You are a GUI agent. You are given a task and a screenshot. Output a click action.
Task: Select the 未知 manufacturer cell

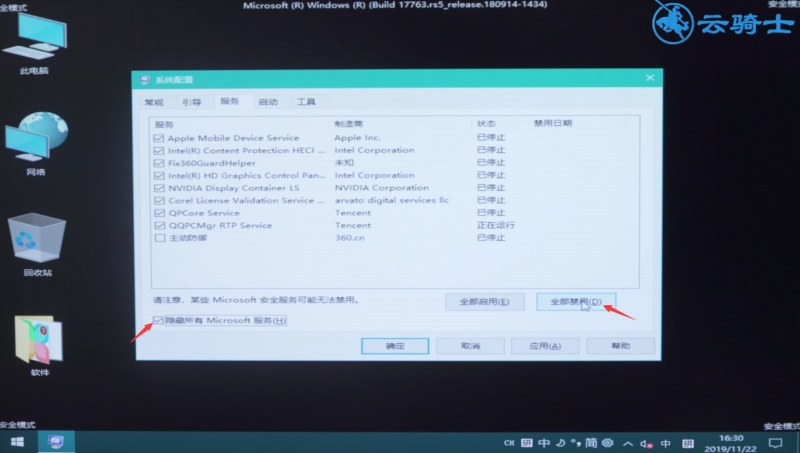click(x=344, y=163)
